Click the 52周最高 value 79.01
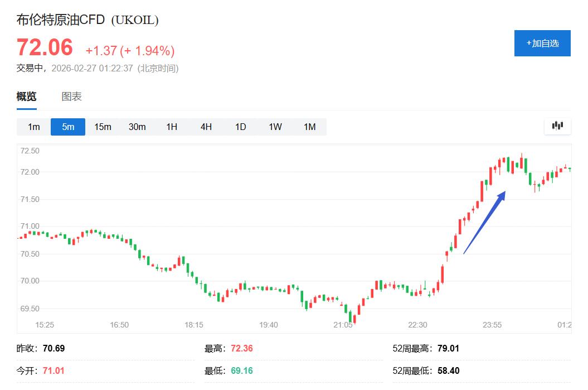Screen dimensions: 588x390 (448, 349)
